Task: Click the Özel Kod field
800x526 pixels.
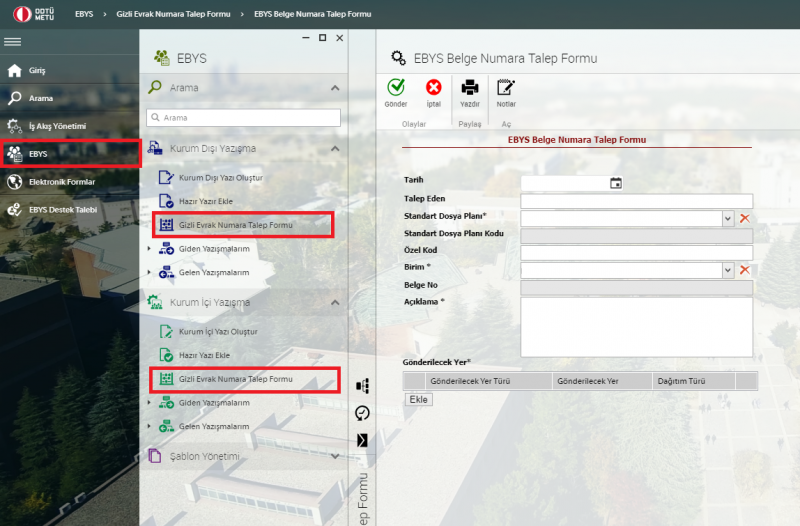Action: click(637, 253)
